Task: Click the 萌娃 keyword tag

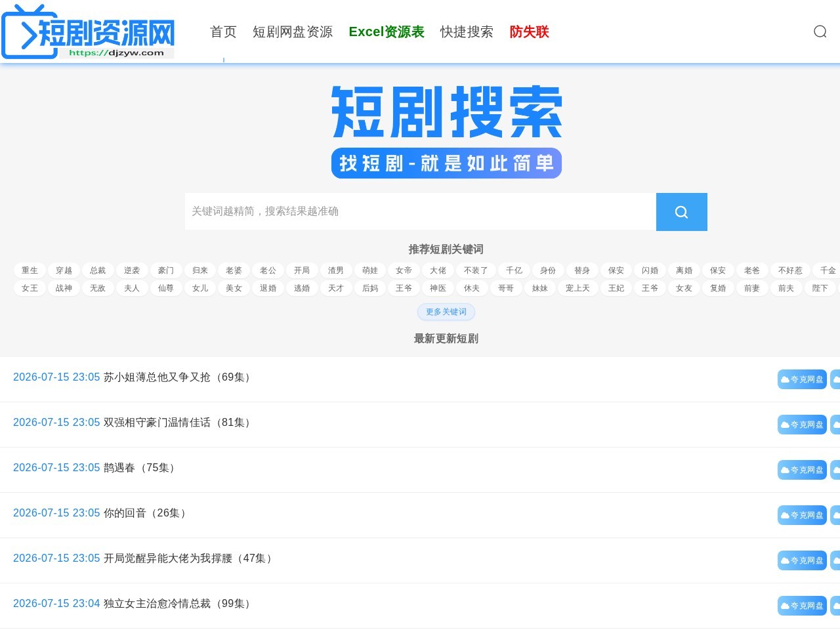Action: [370, 270]
